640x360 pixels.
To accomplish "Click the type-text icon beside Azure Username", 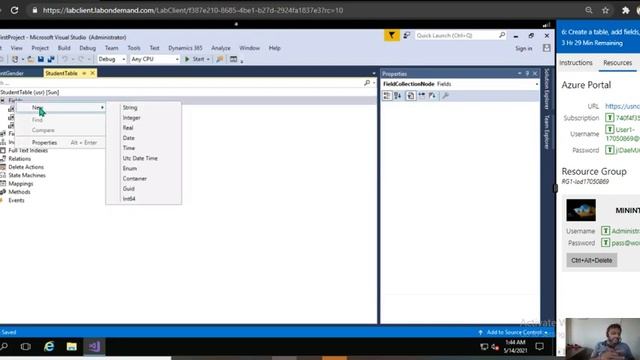I will pyautogui.click(x=609, y=129).
